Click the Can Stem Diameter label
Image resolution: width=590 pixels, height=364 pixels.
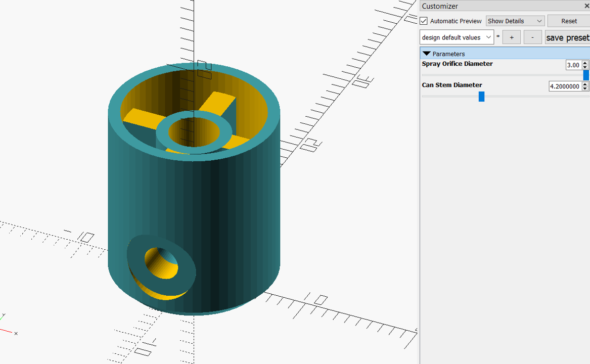(x=452, y=85)
